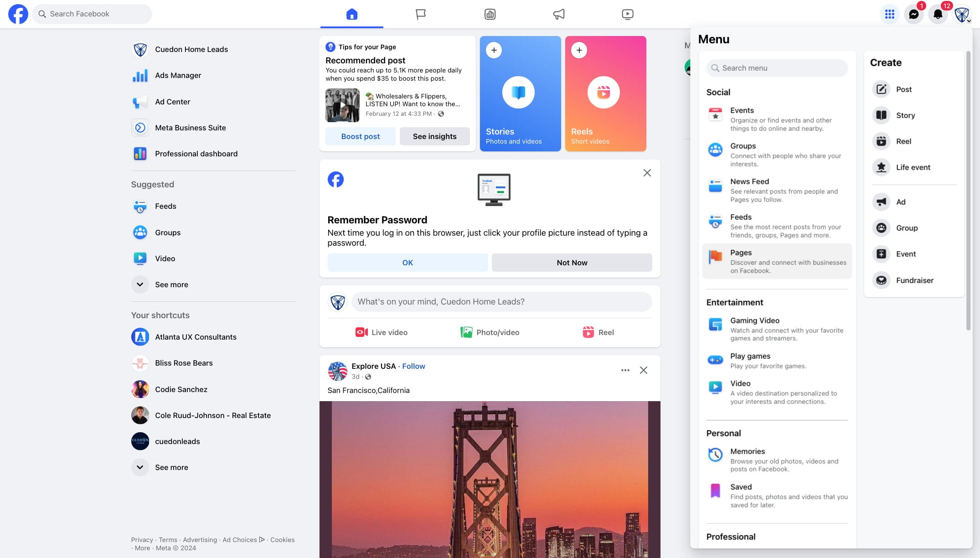Image resolution: width=980 pixels, height=558 pixels.
Task: Dismiss the Remember Password card
Action: [x=647, y=173]
